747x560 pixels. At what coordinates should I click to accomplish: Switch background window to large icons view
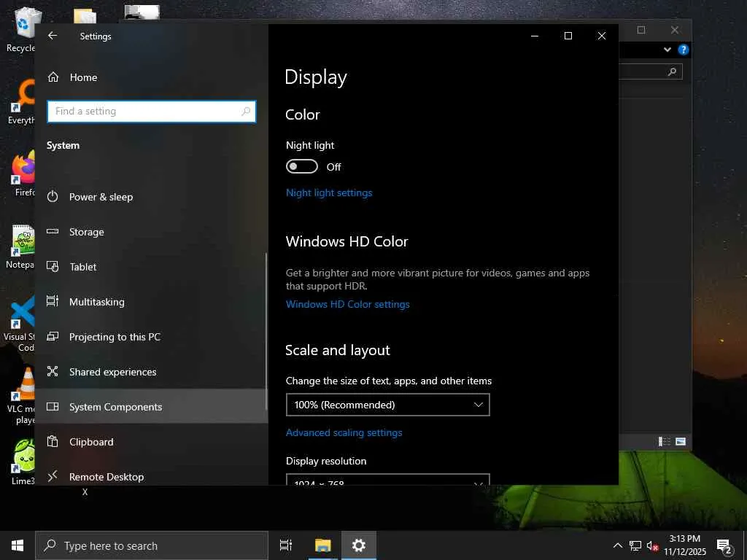point(681,441)
